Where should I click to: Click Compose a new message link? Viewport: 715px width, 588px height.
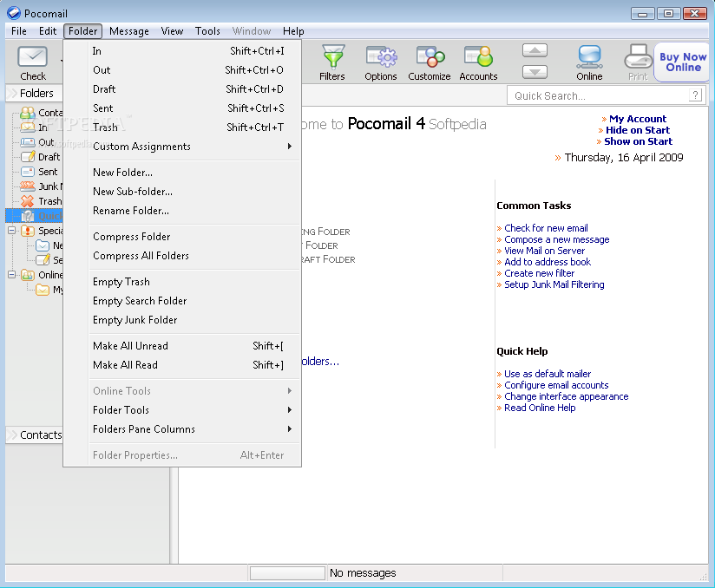[557, 239]
